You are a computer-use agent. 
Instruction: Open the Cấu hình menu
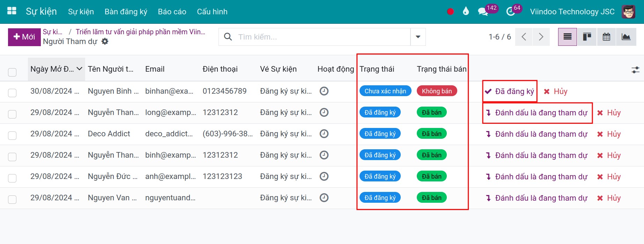(x=212, y=12)
